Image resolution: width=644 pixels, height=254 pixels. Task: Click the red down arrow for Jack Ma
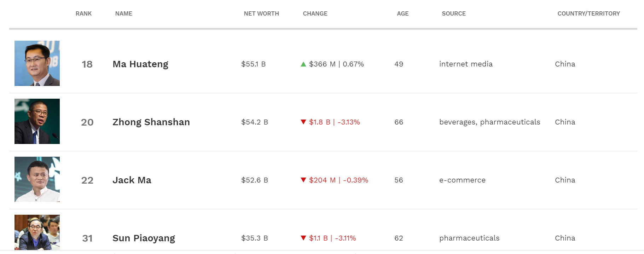[303, 180]
